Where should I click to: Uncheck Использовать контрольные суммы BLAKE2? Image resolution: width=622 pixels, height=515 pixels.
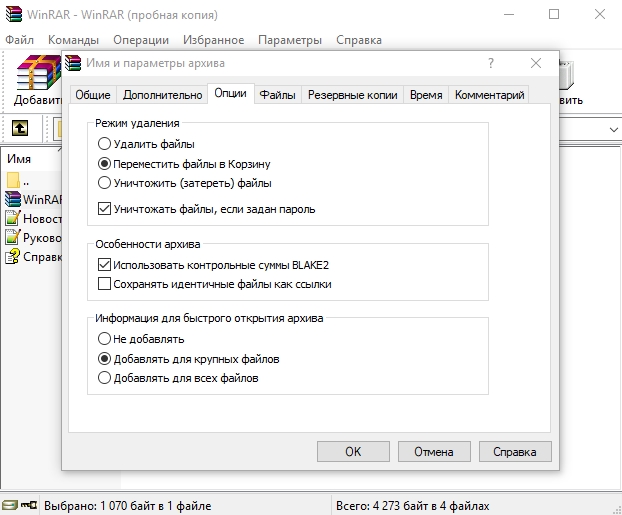pos(104,265)
